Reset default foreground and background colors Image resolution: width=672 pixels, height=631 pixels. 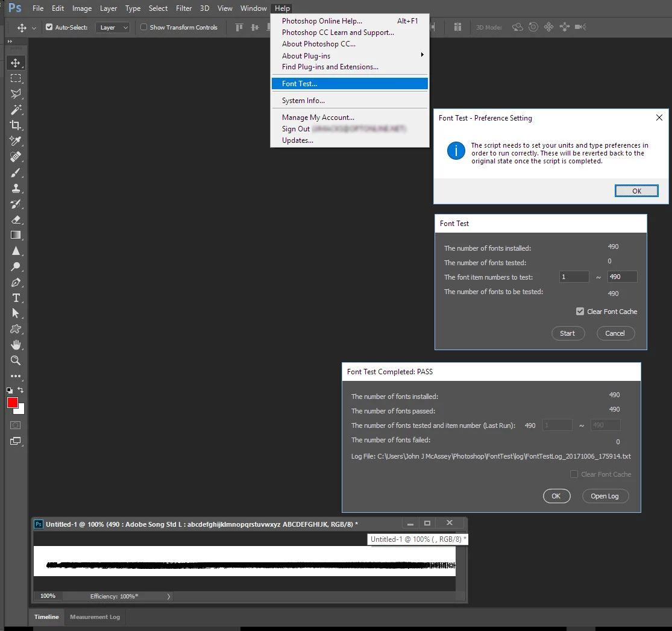click(x=10, y=390)
